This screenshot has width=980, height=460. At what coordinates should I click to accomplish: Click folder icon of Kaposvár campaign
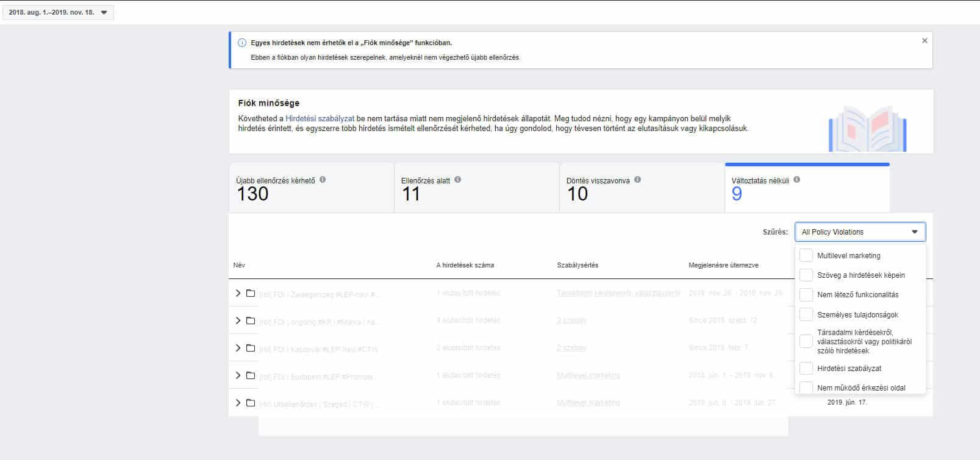tap(251, 348)
